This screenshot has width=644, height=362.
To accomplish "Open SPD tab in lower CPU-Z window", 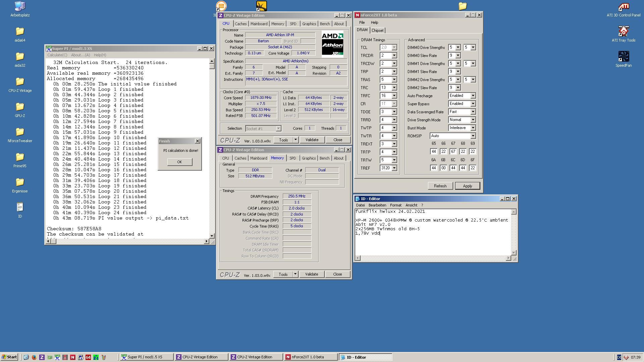I will tap(292, 158).
